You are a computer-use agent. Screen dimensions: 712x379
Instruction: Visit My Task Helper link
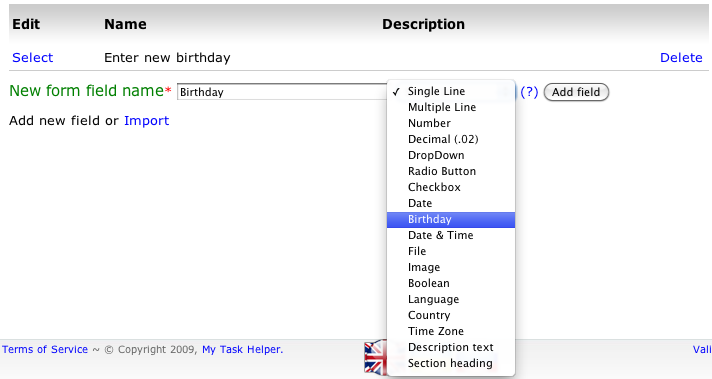click(242, 349)
